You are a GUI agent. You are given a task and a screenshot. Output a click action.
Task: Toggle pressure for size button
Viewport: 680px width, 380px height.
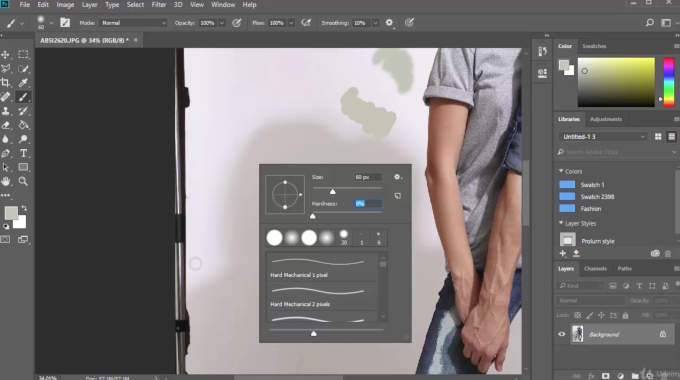pyautogui.click(x=409, y=23)
